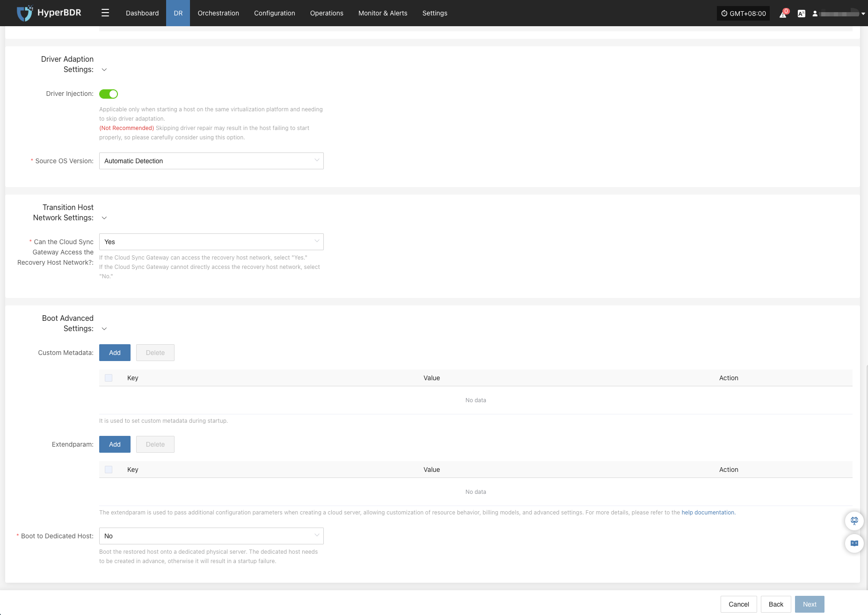The width and height of the screenshot is (868, 615).
Task: Check the Custom Metadata table select-all checkbox
Action: [109, 378]
